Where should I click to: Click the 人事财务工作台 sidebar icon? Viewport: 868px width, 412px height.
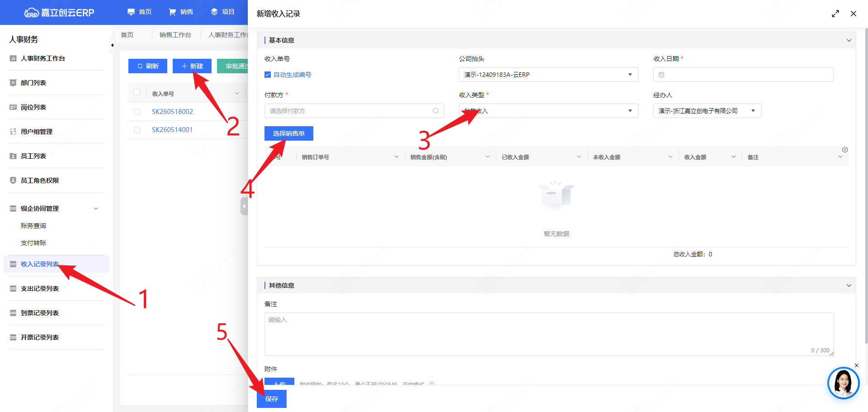click(x=13, y=58)
